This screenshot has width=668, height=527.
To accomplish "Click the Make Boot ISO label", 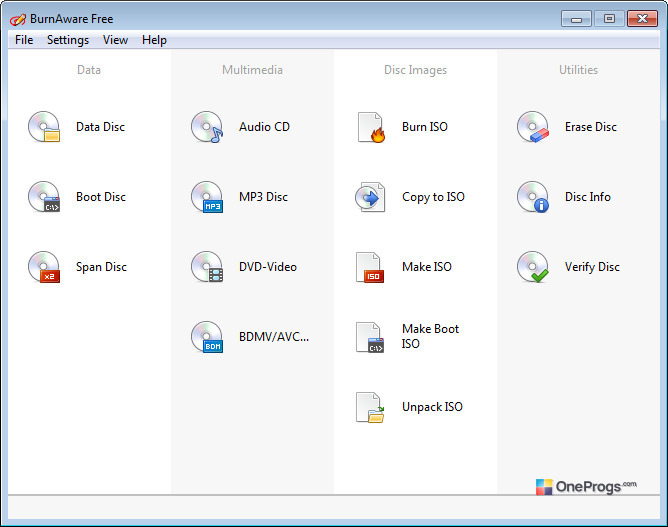I will point(430,336).
